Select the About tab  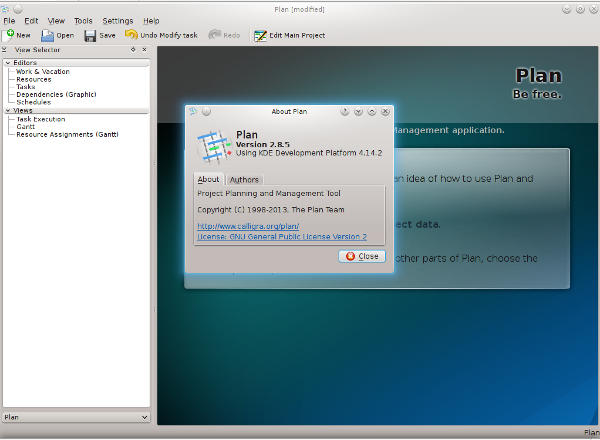[209, 179]
